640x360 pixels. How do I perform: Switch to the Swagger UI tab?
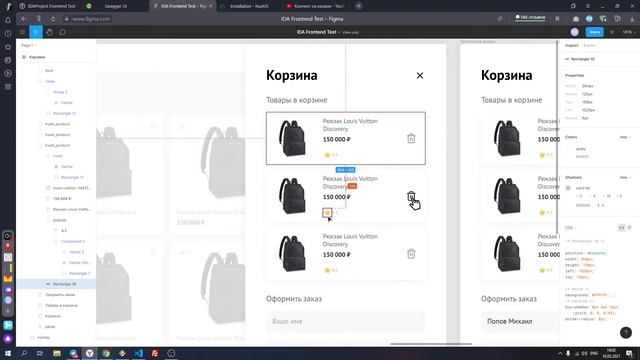click(x=116, y=6)
